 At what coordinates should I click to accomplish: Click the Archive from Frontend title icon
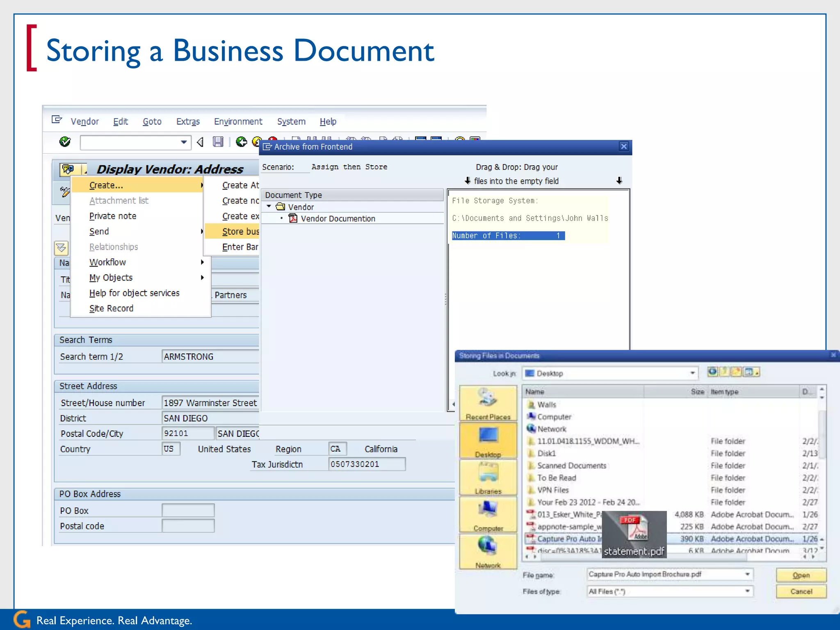coord(267,147)
